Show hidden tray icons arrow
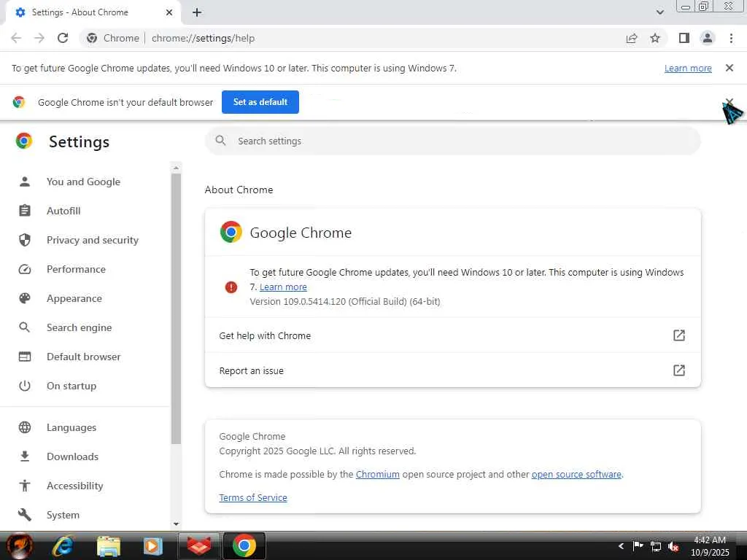Image resolution: width=747 pixels, height=560 pixels. click(621, 546)
